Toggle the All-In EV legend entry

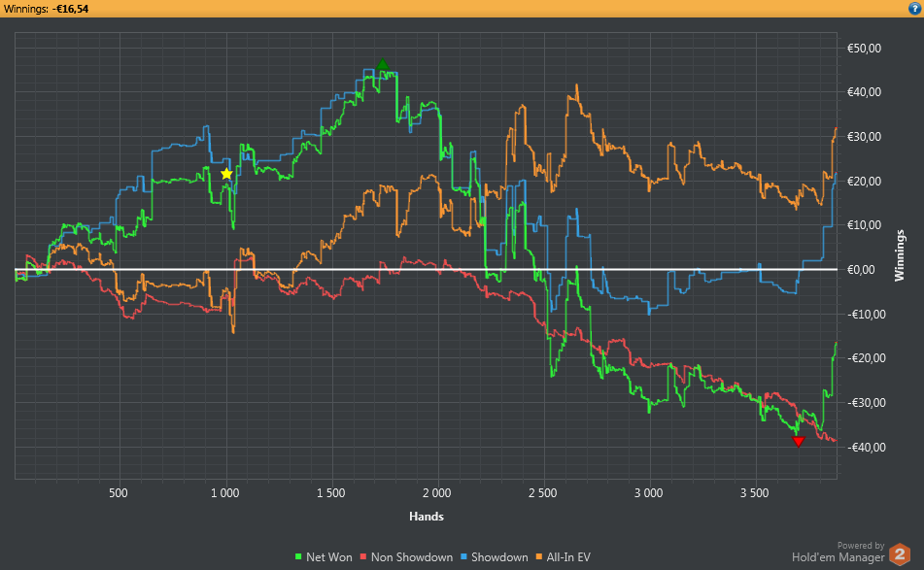(x=564, y=557)
